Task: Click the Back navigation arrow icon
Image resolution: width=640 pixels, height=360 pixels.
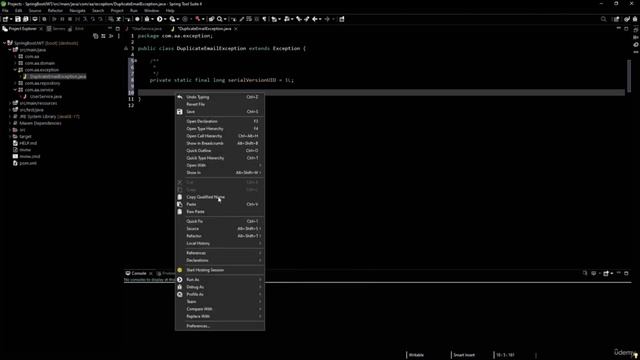Action: point(315,19)
